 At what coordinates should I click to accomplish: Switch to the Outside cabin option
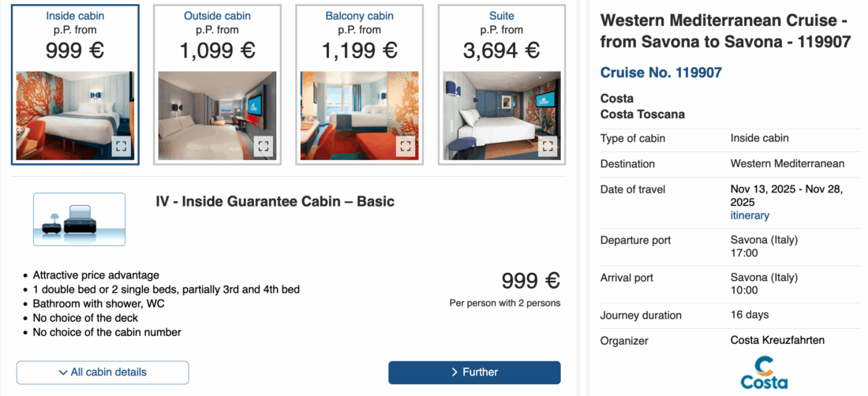tap(217, 32)
